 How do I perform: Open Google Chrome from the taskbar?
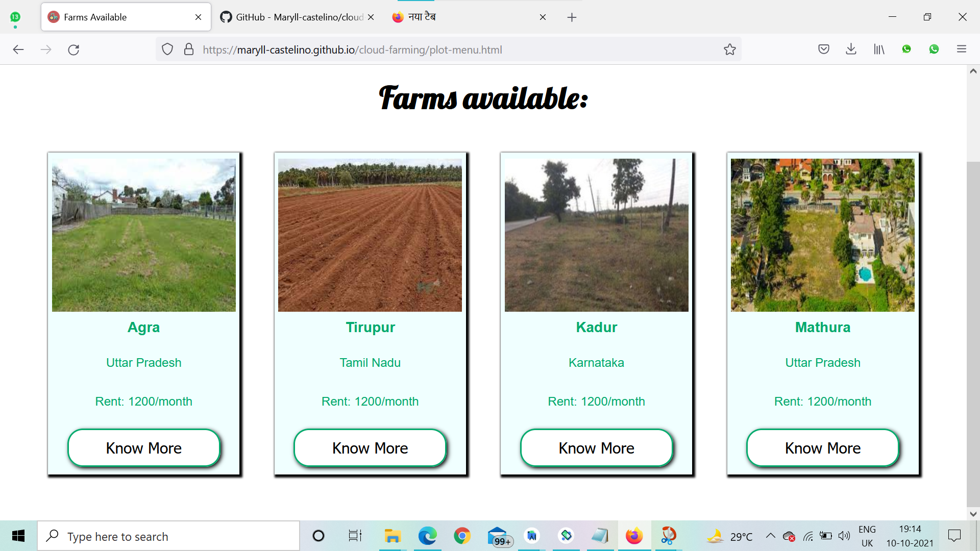tap(462, 536)
